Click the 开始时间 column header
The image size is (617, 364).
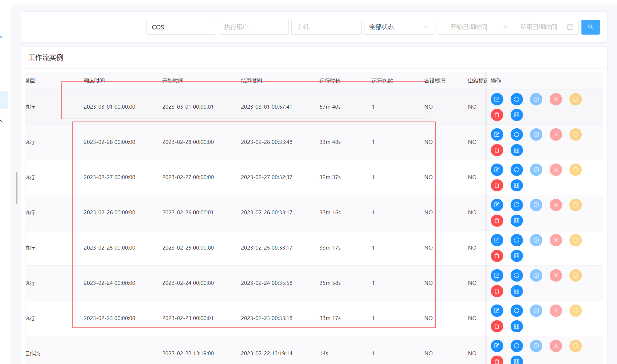173,80
